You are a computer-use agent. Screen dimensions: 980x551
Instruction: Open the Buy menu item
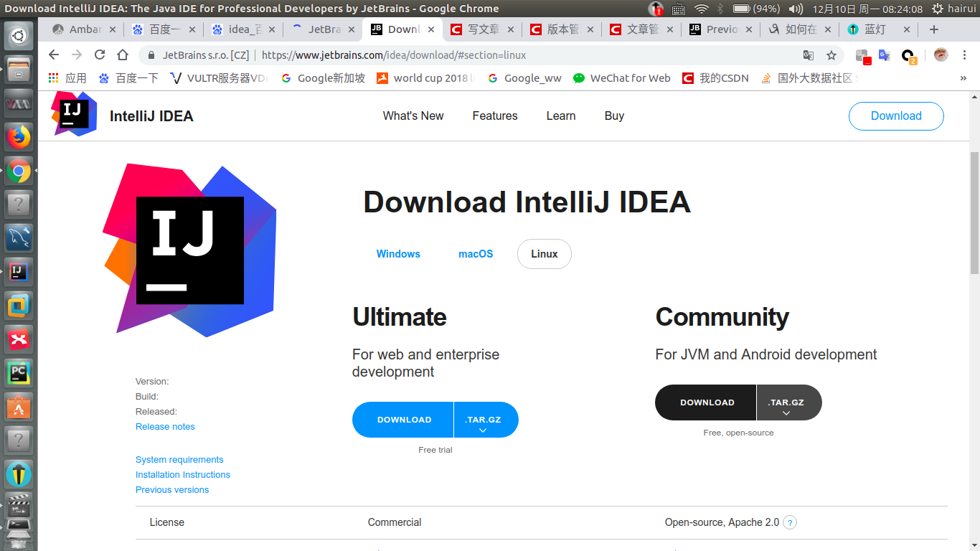tap(614, 116)
